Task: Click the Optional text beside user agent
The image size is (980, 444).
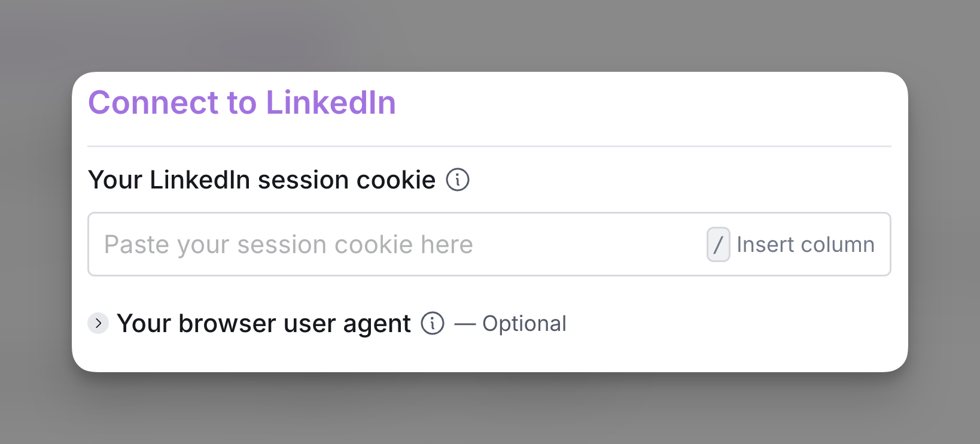Action: pyautogui.click(x=524, y=323)
